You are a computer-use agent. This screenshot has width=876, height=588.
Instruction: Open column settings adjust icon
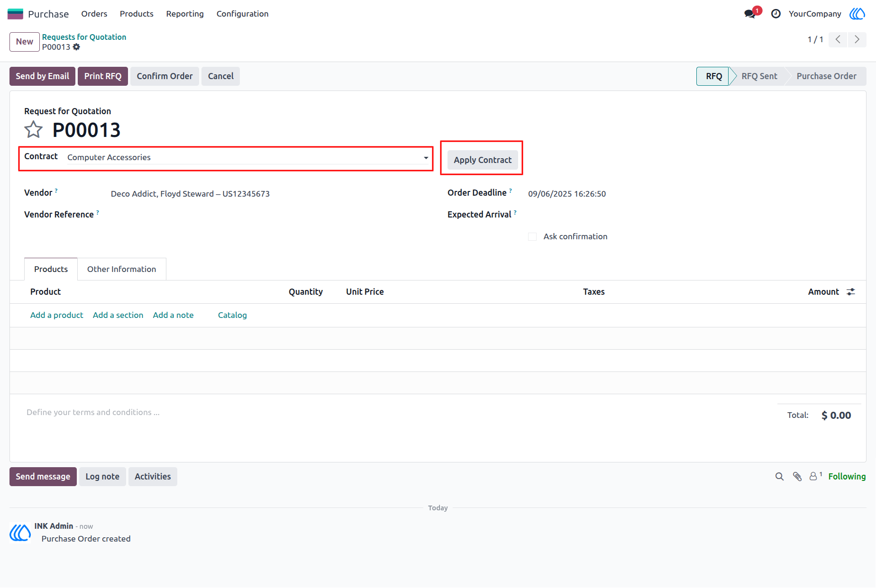pyautogui.click(x=851, y=292)
